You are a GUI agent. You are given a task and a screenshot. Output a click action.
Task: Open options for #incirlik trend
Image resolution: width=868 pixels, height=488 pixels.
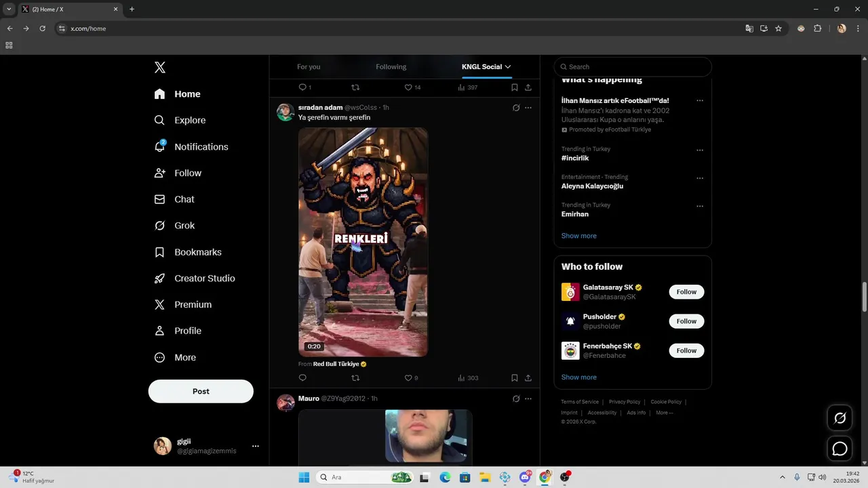point(700,150)
